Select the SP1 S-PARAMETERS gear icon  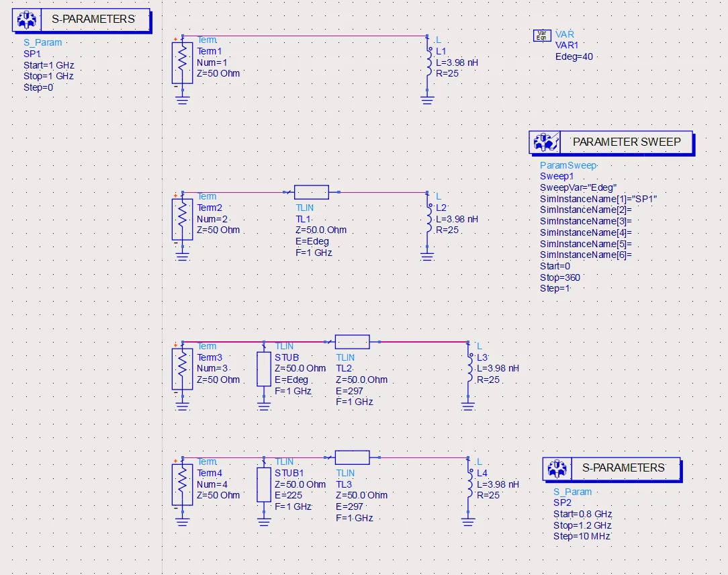(x=27, y=20)
